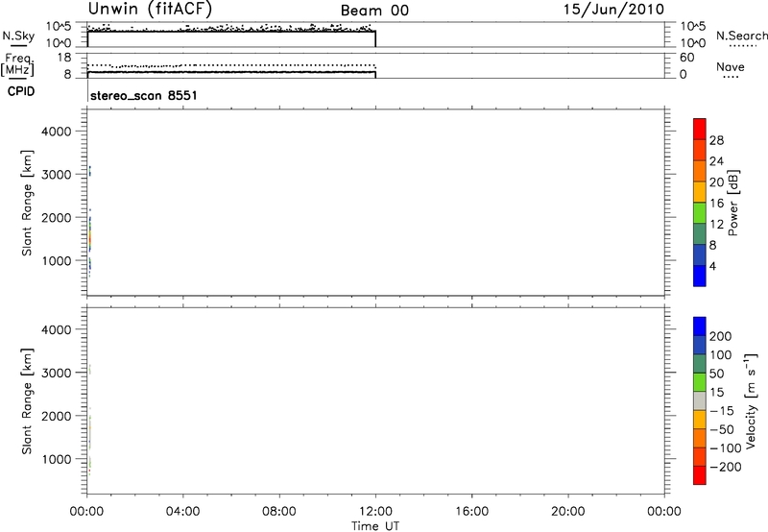Click the green 12–16 dB Power color band
The height and width of the screenshot is (532, 768).
pos(700,212)
